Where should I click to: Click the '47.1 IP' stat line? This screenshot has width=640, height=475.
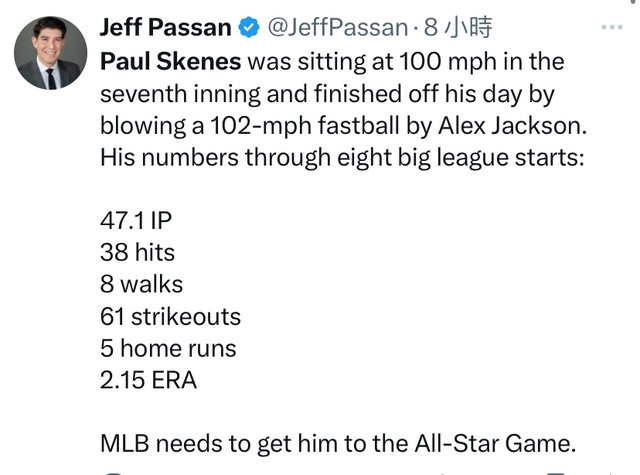click(x=136, y=221)
